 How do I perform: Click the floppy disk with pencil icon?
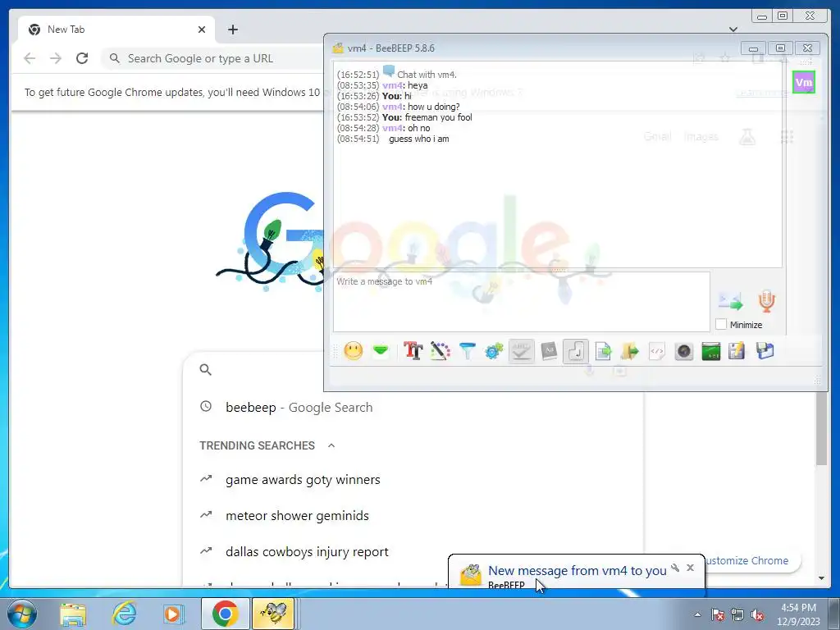[x=737, y=351]
